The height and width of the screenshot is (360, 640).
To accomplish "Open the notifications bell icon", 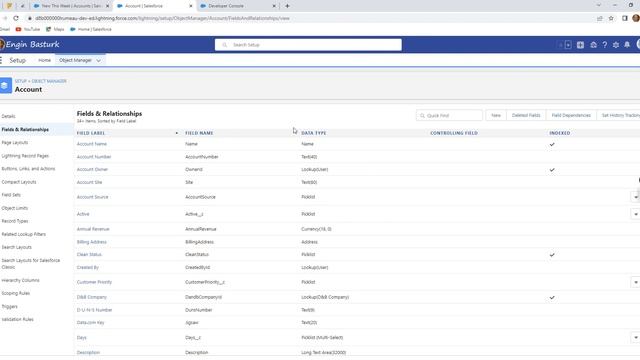I will 627,45.
